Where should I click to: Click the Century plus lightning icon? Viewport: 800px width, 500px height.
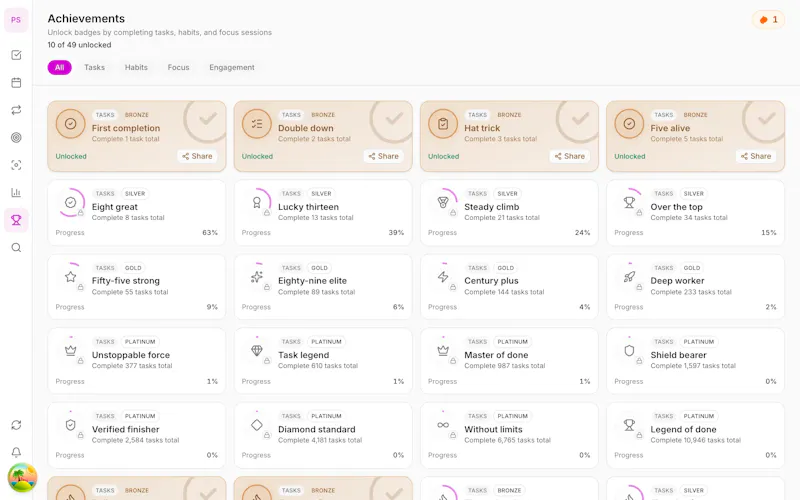tap(443, 277)
